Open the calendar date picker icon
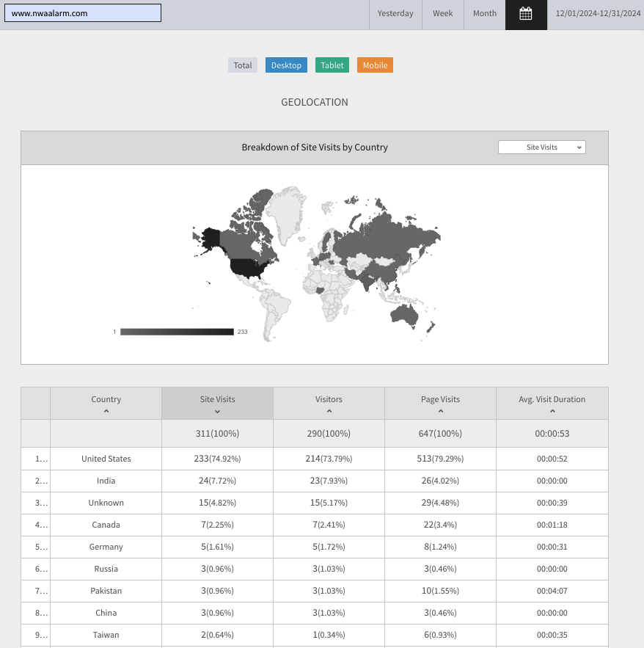This screenshot has height=648, width=644. pyautogui.click(x=526, y=13)
